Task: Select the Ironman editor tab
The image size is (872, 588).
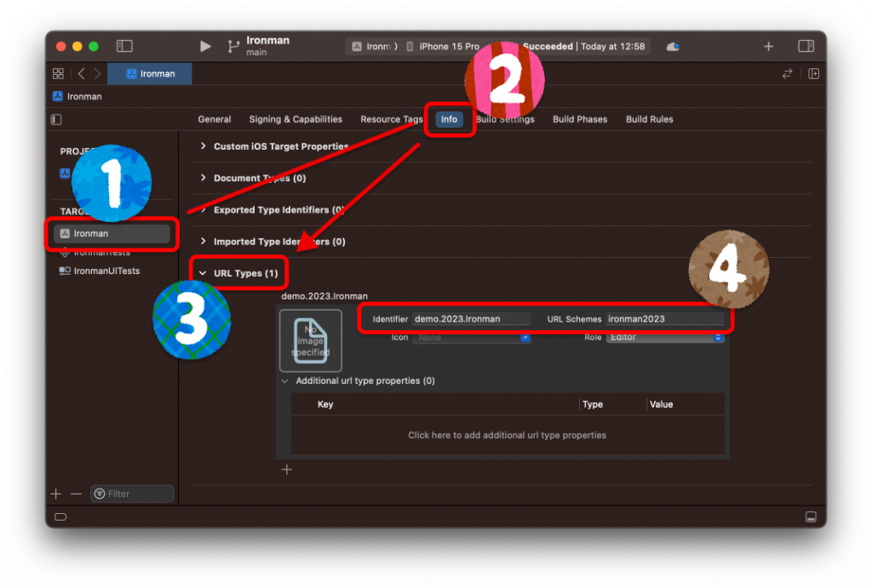Action: tap(150, 73)
